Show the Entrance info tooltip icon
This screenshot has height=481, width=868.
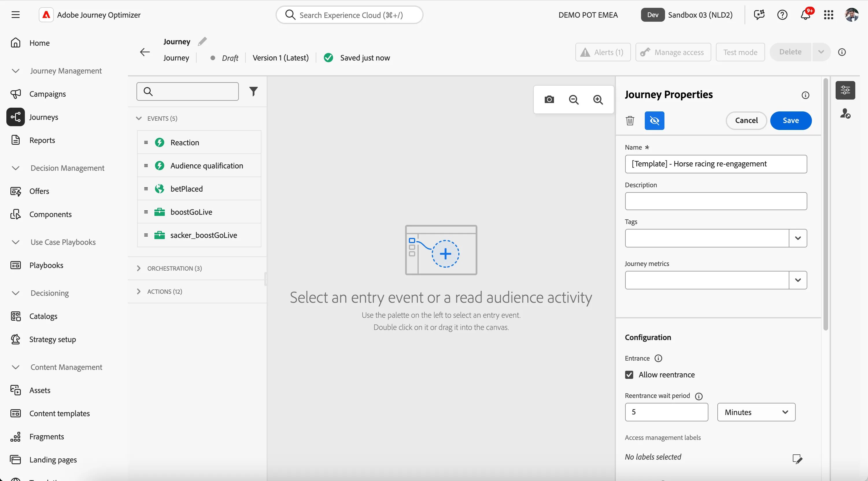pos(658,358)
